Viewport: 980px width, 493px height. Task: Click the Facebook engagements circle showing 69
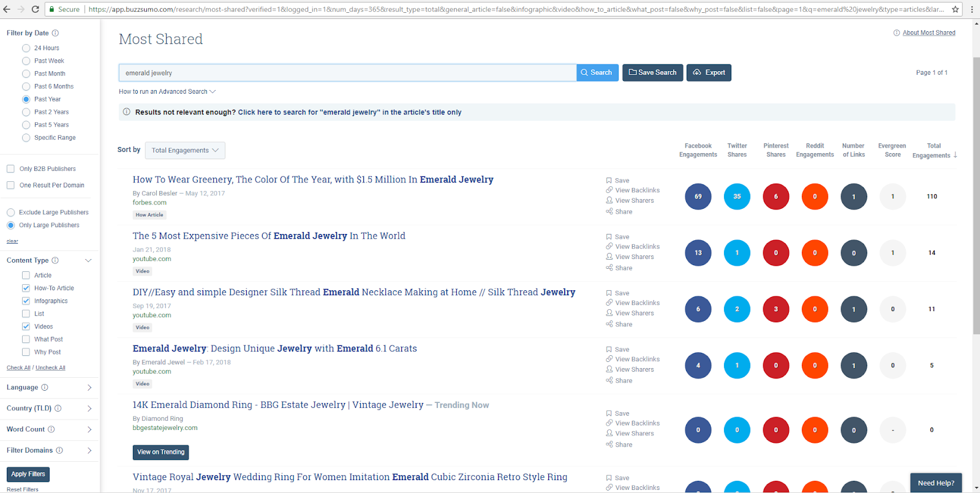pos(698,197)
